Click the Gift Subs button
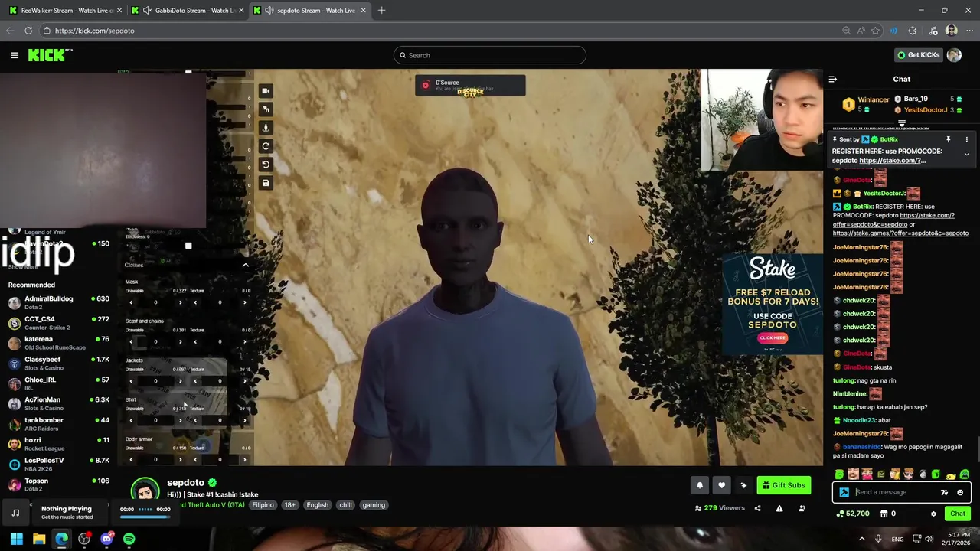Screen dimensions: 980x551 [783, 485]
